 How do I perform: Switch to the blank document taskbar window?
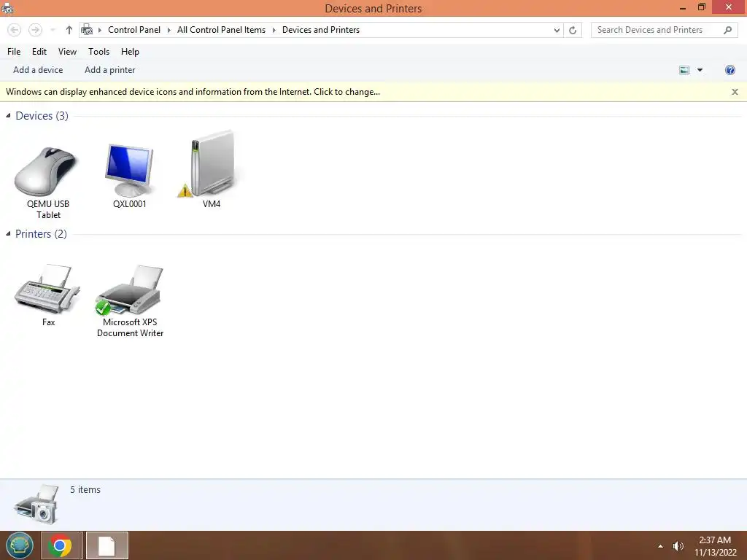pyautogui.click(x=107, y=545)
